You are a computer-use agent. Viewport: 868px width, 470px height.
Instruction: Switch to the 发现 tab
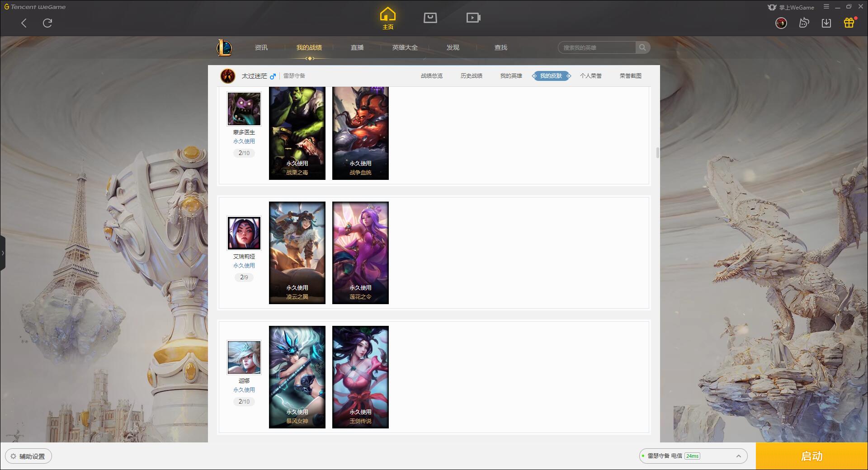click(453, 47)
